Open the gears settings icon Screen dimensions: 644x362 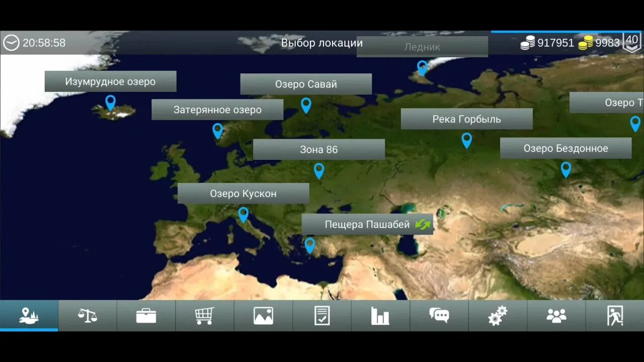498,316
